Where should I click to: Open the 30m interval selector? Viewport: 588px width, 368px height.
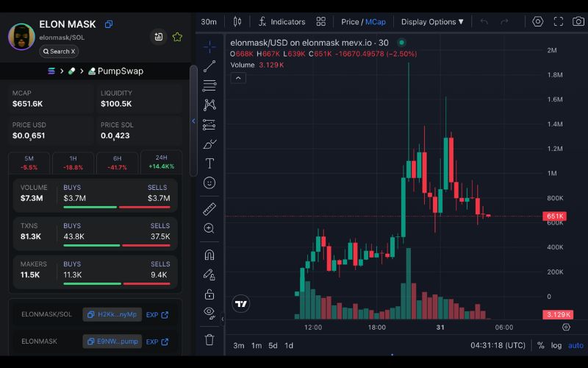[x=209, y=22]
